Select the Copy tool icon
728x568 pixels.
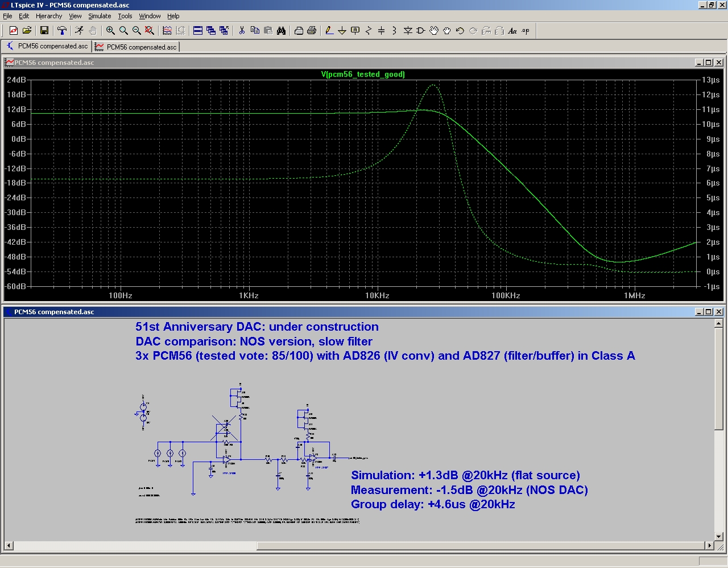pos(255,31)
